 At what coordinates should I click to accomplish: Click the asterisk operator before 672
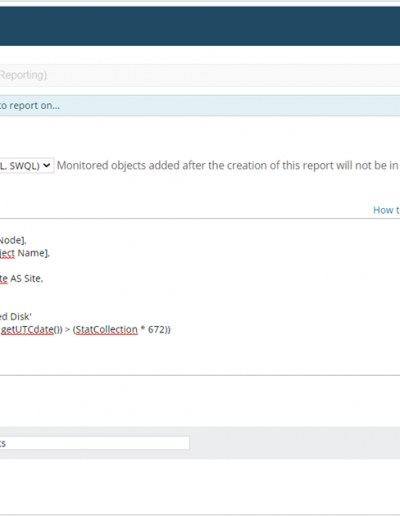(x=143, y=329)
